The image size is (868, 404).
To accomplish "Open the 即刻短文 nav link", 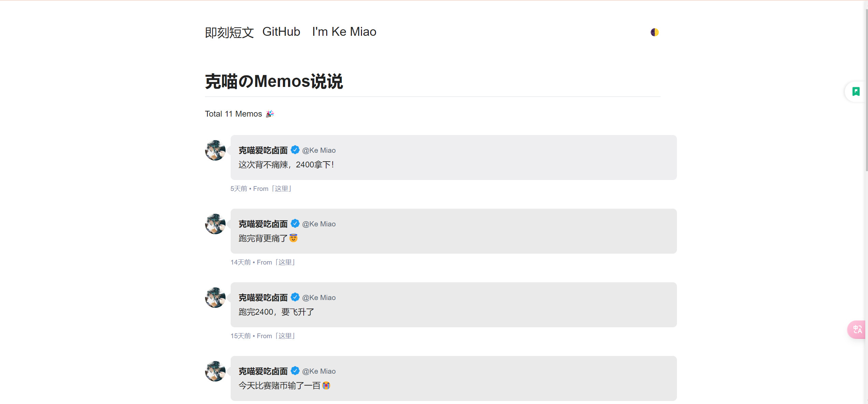I will 229,32.
